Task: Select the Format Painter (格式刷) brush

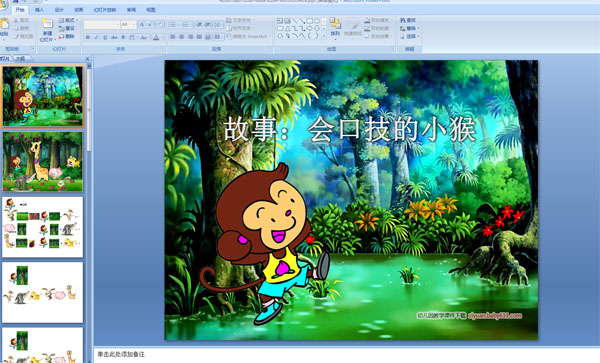Action: pos(16,36)
